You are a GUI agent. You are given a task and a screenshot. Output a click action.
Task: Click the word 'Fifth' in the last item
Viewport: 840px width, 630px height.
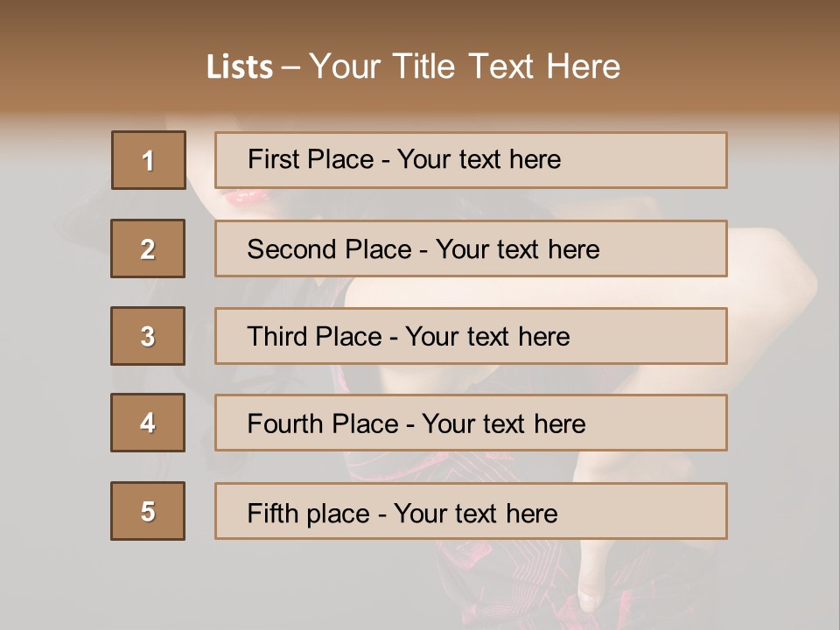pyautogui.click(x=272, y=513)
